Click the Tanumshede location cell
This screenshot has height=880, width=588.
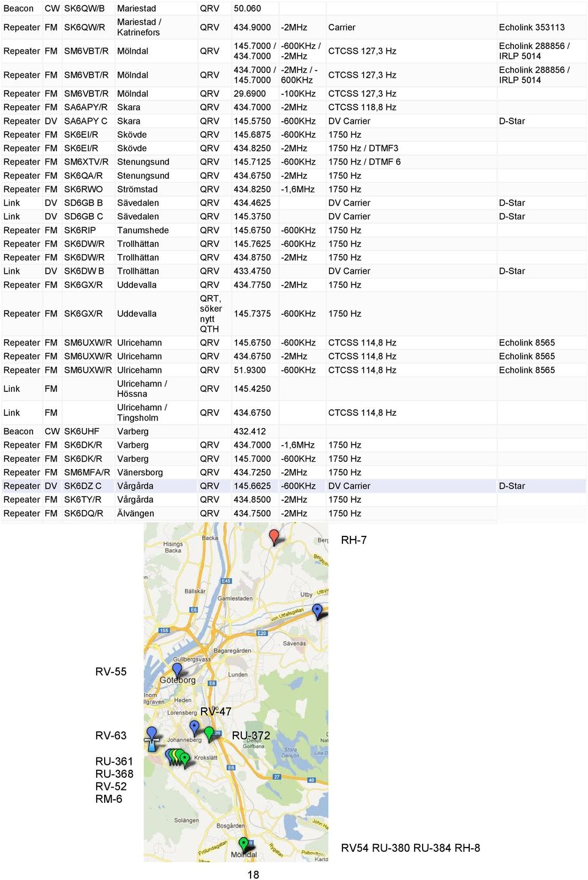coord(143,230)
